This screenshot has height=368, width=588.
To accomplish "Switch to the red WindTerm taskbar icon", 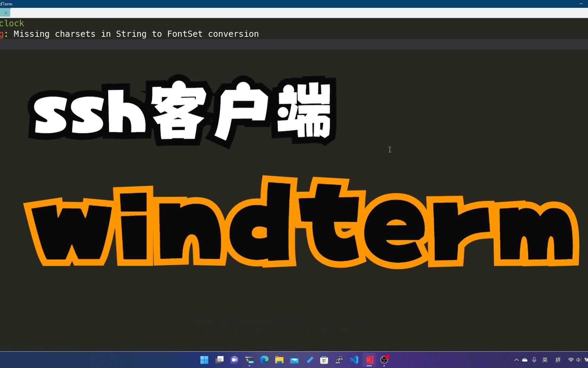I will 369,360.
